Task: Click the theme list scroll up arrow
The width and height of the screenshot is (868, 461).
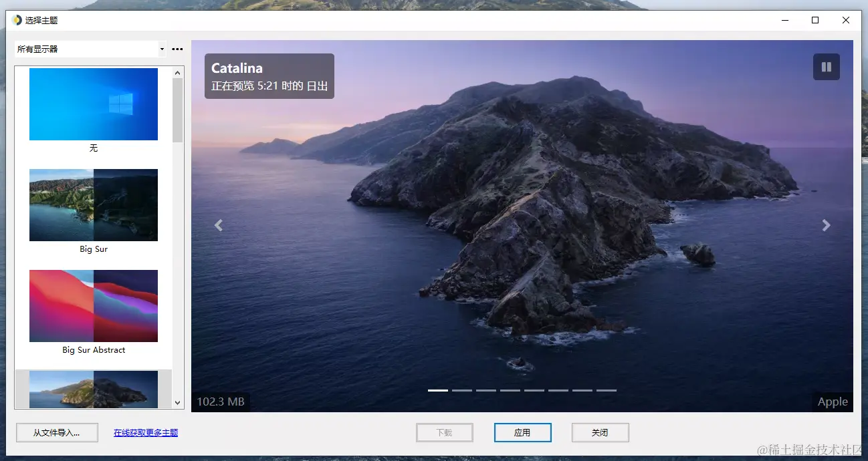Action: pyautogui.click(x=177, y=73)
